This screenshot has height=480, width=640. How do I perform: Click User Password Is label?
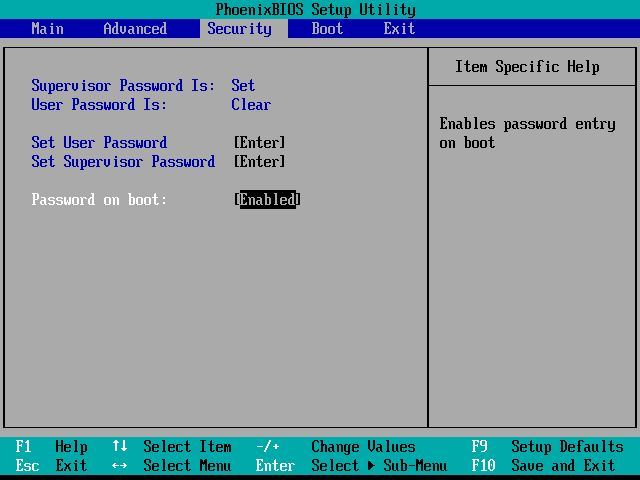pyautogui.click(x=99, y=105)
